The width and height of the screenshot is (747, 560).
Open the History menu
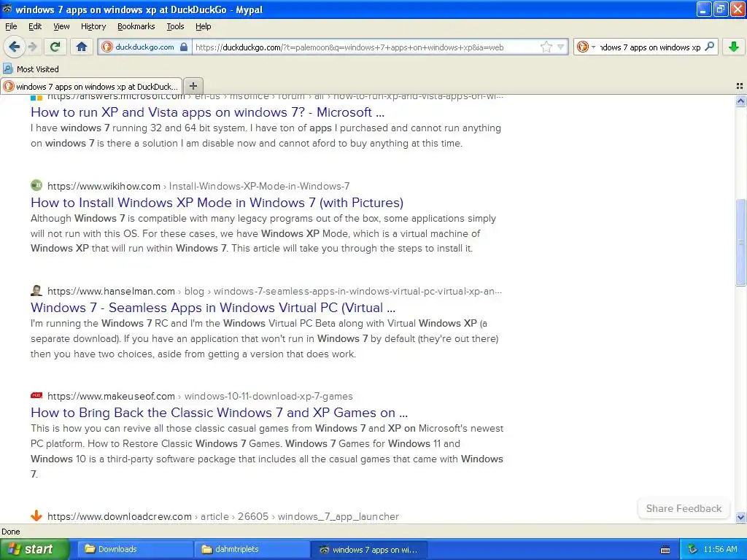(93, 26)
